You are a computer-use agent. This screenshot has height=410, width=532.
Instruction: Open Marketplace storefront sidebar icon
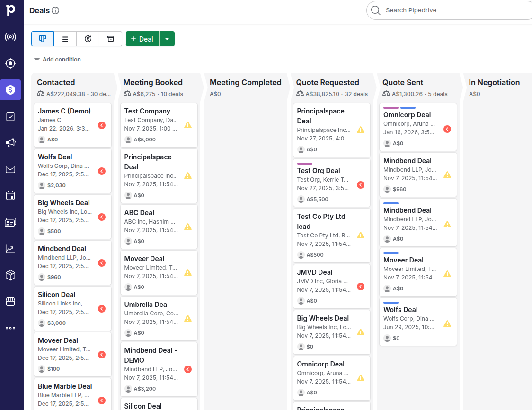[10, 302]
